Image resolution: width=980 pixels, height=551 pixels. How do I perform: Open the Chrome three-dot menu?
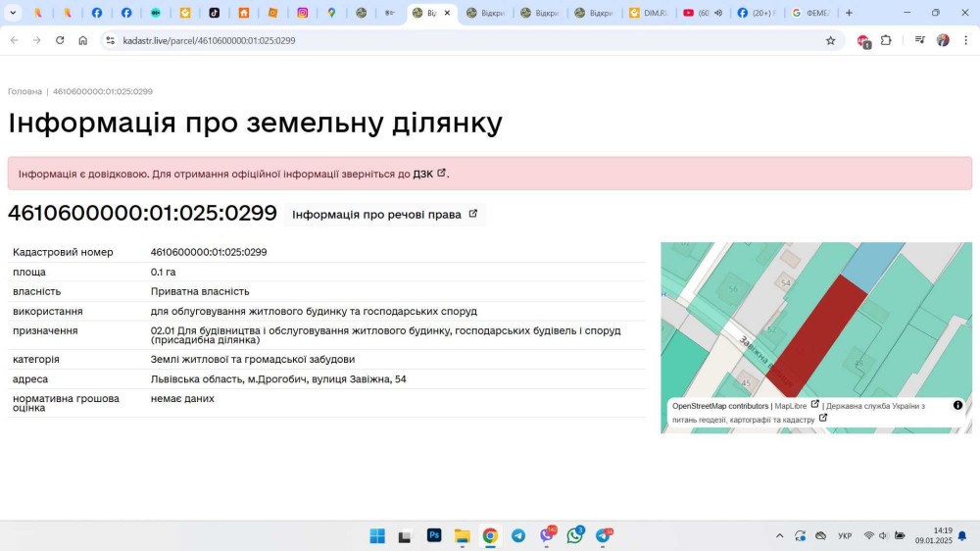point(965,40)
